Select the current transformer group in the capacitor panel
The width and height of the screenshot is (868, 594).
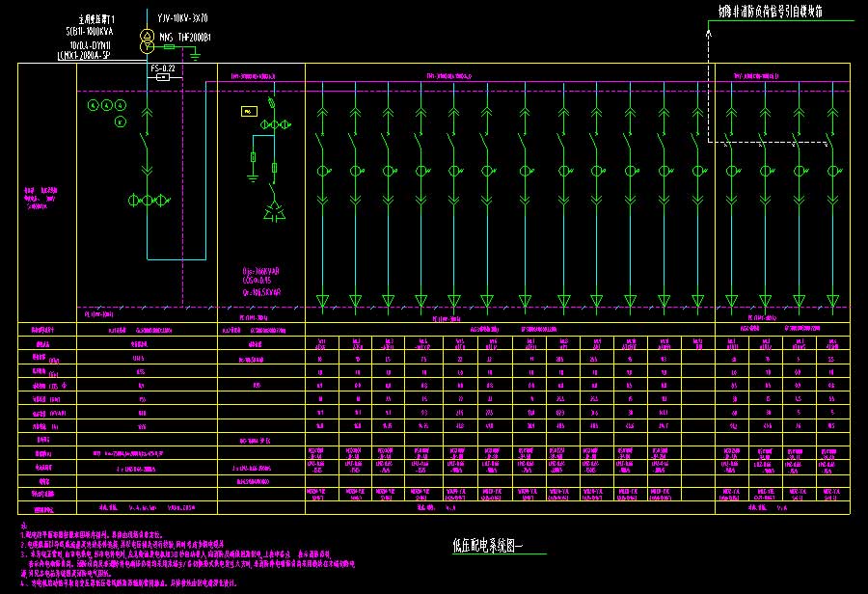pos(275,124)
